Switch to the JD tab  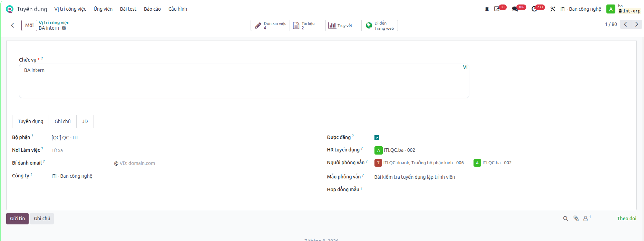[x=85, y=121]
